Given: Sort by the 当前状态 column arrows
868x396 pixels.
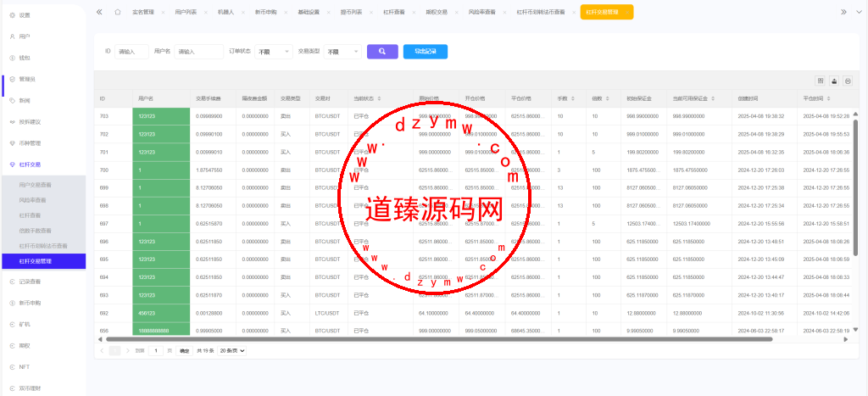Looking at the screenshot, I should (380, 98).
